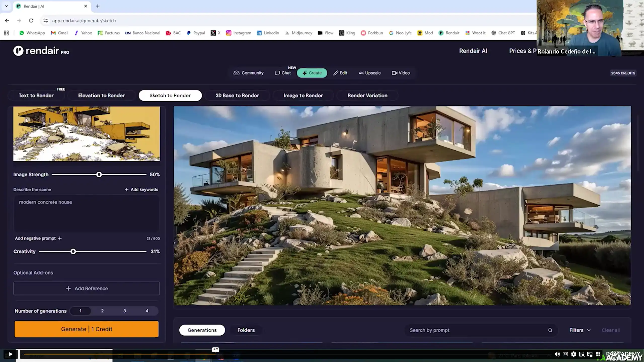The image size is (644, 362).
Task: Click Generate 1 Credit button
Action: click(x=86, y=329)
